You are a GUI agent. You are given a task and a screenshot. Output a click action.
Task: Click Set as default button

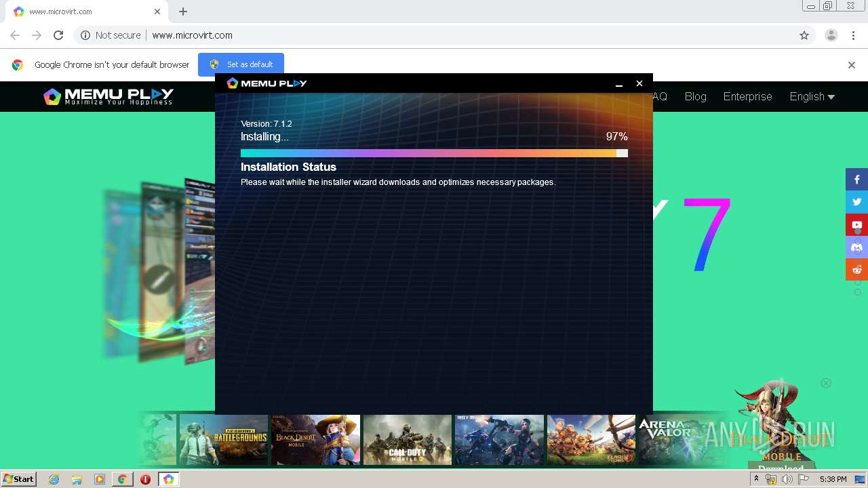(241, 64)
